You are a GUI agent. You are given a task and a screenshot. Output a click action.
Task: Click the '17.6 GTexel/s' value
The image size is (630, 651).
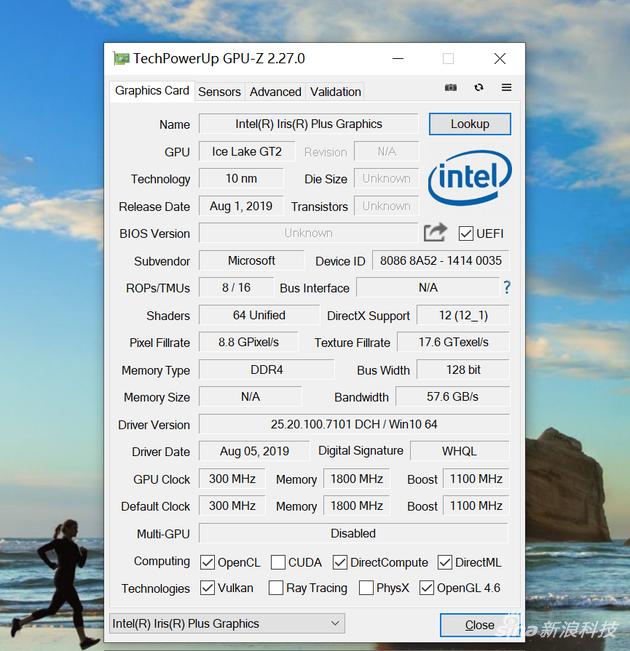(x=454, y=342)
